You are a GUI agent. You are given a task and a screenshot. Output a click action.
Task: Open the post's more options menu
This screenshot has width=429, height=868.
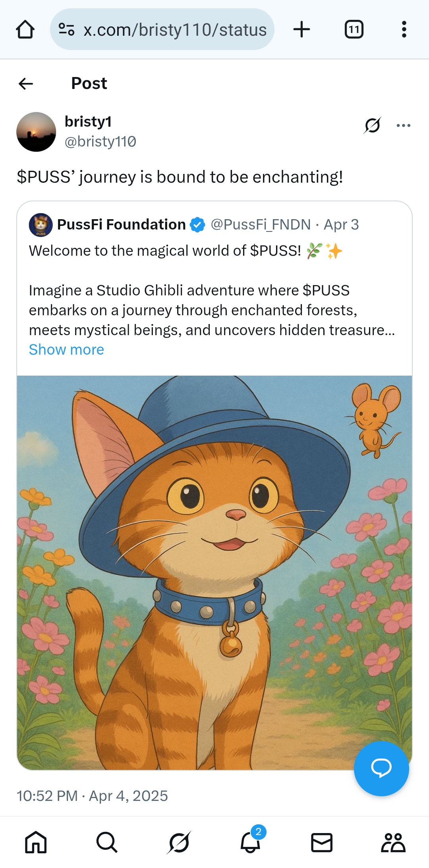(x=403, y=125)
